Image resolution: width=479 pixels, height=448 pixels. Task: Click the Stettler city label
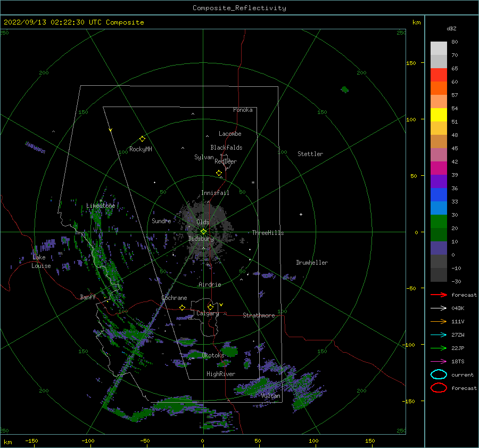point(310,154)
